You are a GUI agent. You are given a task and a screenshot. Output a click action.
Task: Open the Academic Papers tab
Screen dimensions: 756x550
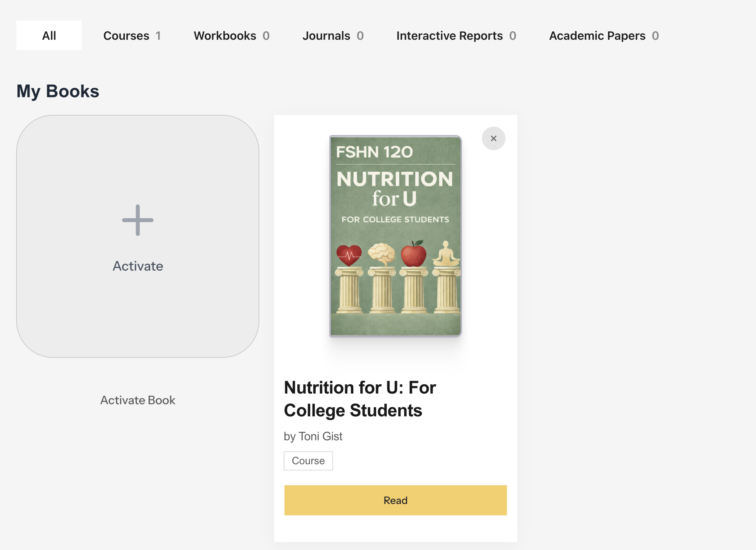click(x=597, y=35)
